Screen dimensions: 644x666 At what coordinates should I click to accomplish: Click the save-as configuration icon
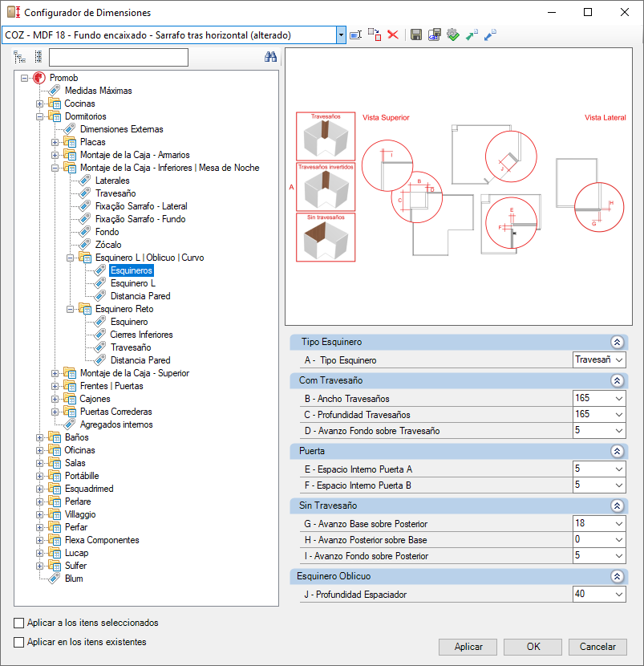click(435, 35)
